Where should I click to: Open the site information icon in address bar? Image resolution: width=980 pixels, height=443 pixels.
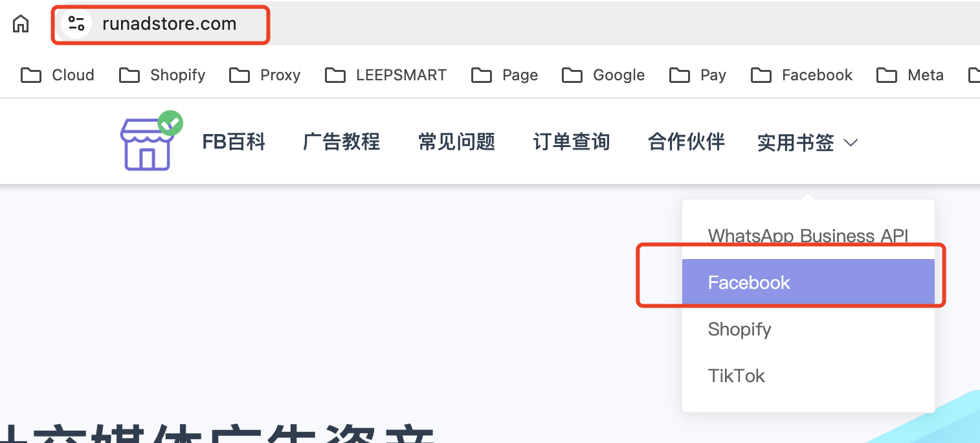(x=76, y=24)
